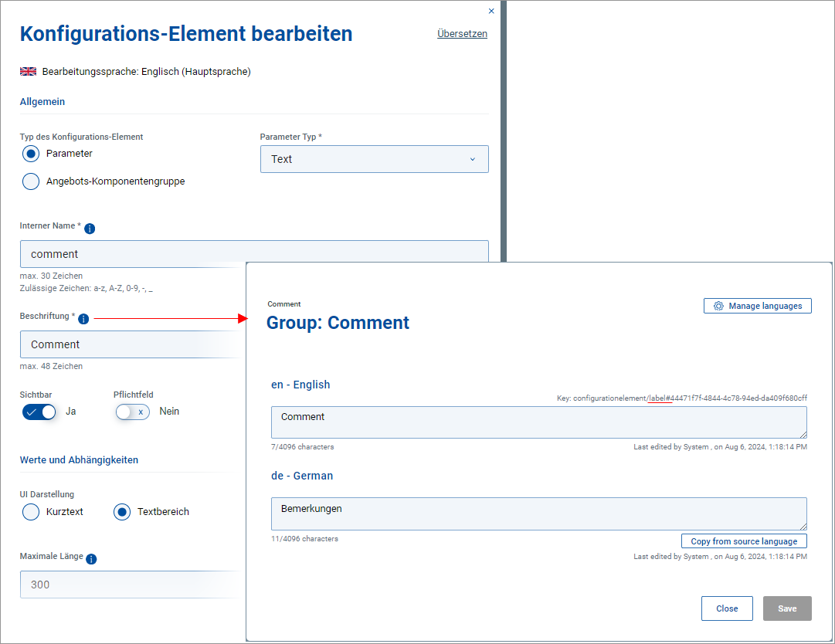
Task: Focus the German translation text area
Action: (x=538, y=514)
